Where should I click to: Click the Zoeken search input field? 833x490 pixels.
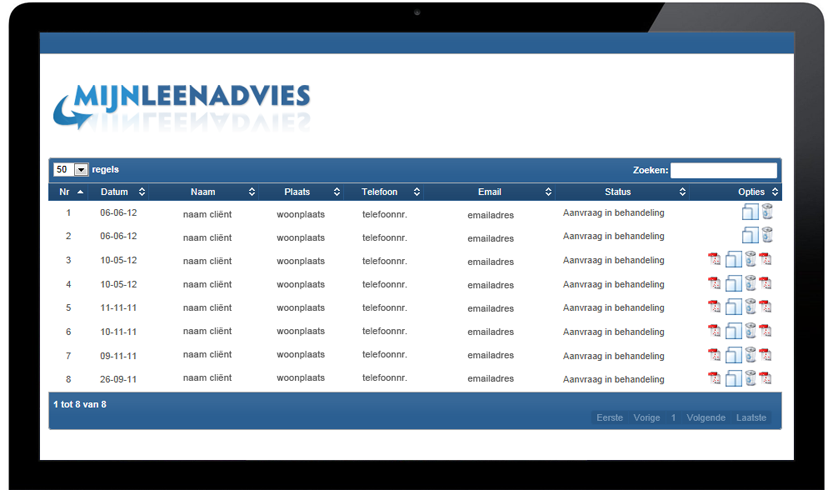pyautogui.click(x=723, y=170)
